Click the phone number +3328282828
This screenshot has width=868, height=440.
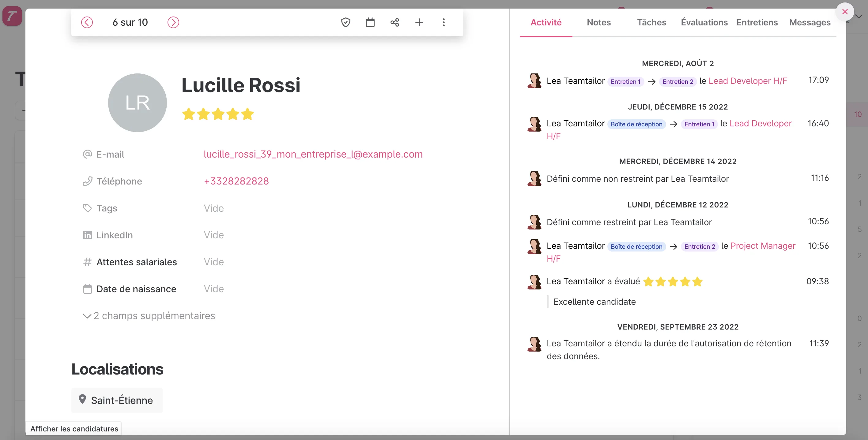[236, 181]
